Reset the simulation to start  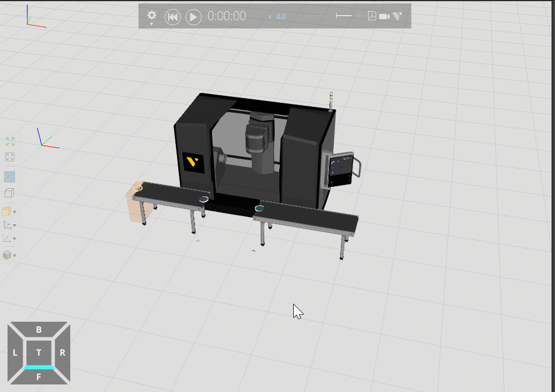click(x=173, y=17)
